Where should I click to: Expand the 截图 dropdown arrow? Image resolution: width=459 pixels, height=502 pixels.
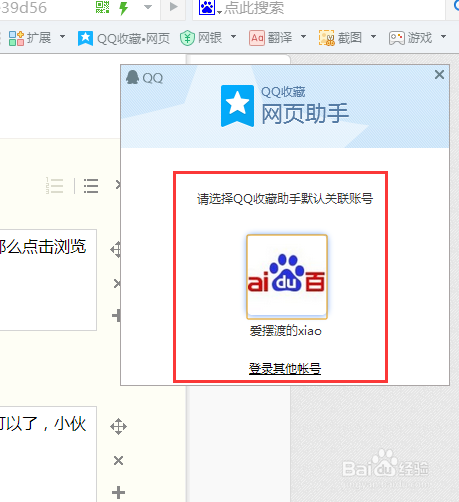pos(373,37)
